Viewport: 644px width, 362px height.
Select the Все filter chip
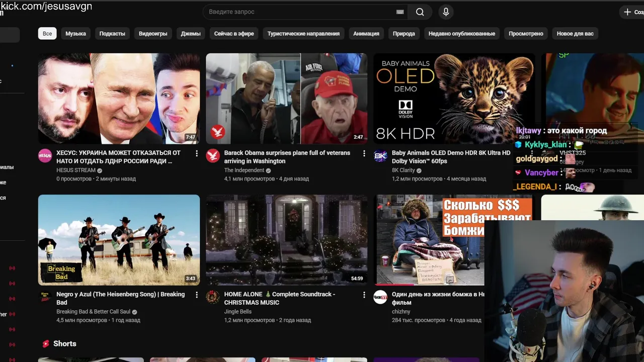click(x=47, y=34)
